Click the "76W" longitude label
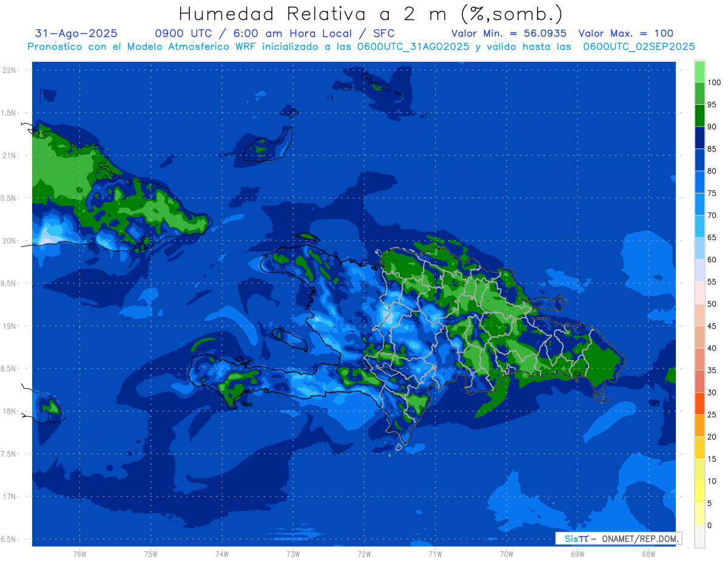 (x=79, y=554)
